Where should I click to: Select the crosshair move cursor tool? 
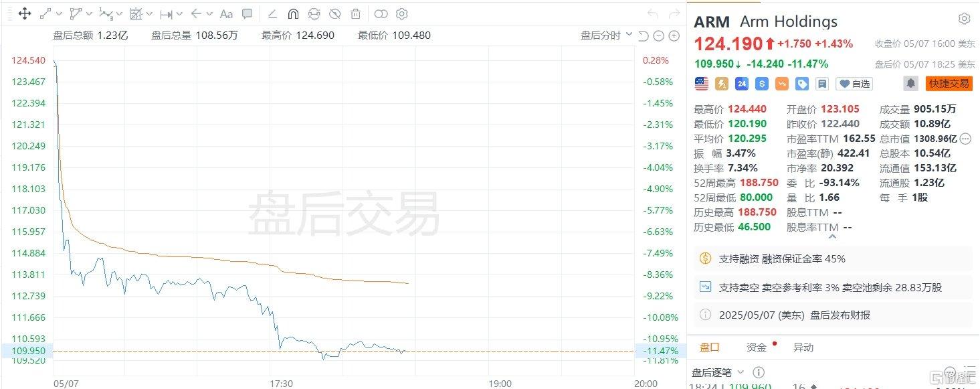25,13
